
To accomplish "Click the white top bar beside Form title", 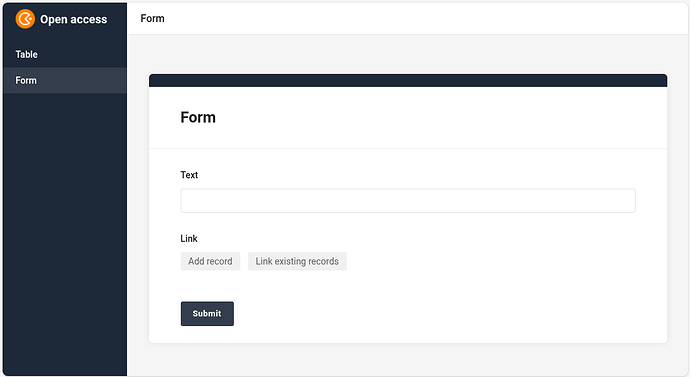I will tap(422, 18).
